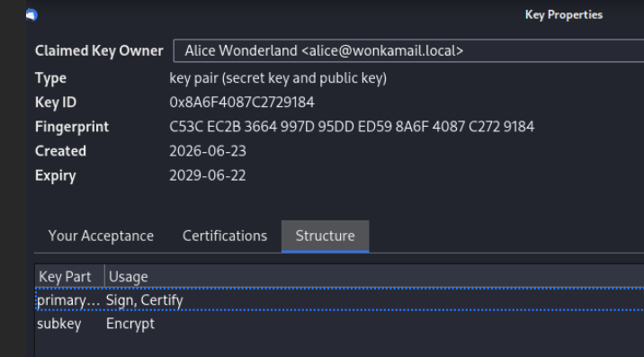The height and width of the screenshot is (357, 644).
Task: Click the Key Properties window title
Action: [564, 14]
